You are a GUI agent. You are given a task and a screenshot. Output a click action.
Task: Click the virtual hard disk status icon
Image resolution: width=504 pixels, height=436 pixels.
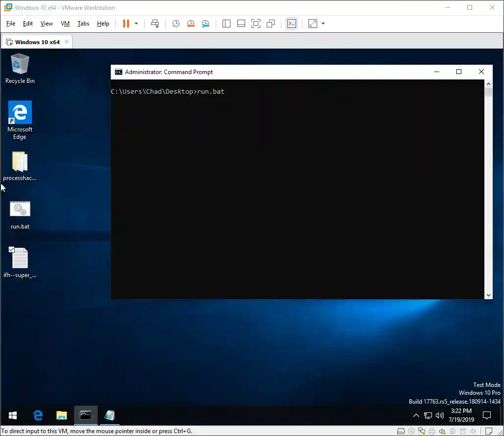pos(402,432)
